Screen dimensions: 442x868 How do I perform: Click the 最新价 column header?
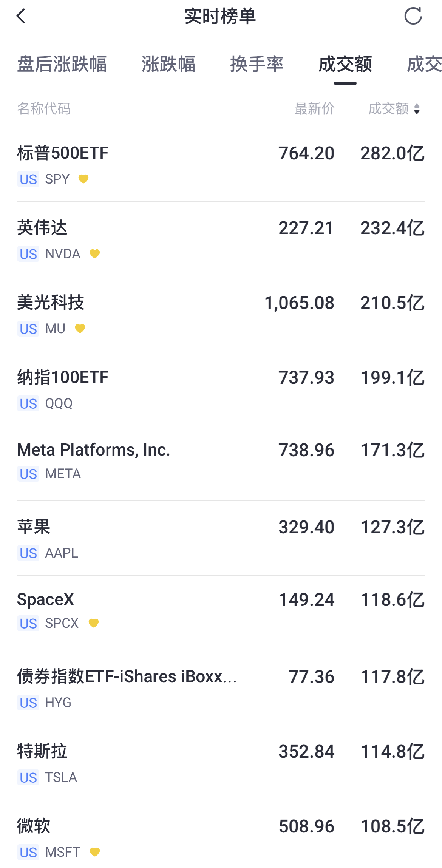click(x=315, y=109)
